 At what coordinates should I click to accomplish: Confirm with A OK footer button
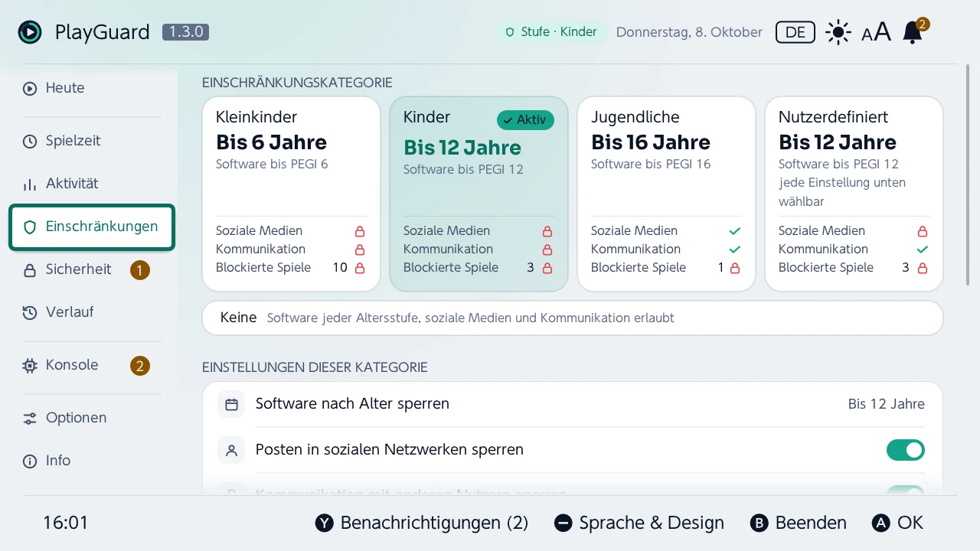897,523
